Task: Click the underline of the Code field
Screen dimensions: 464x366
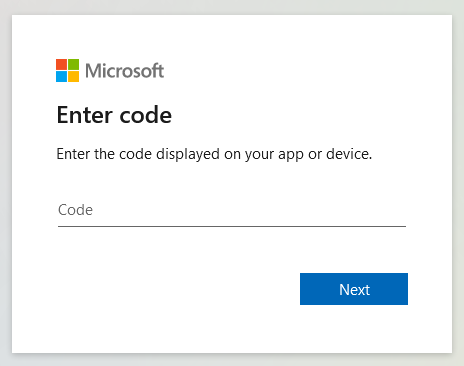Action: pyautogui.click(x=232, y=226)
